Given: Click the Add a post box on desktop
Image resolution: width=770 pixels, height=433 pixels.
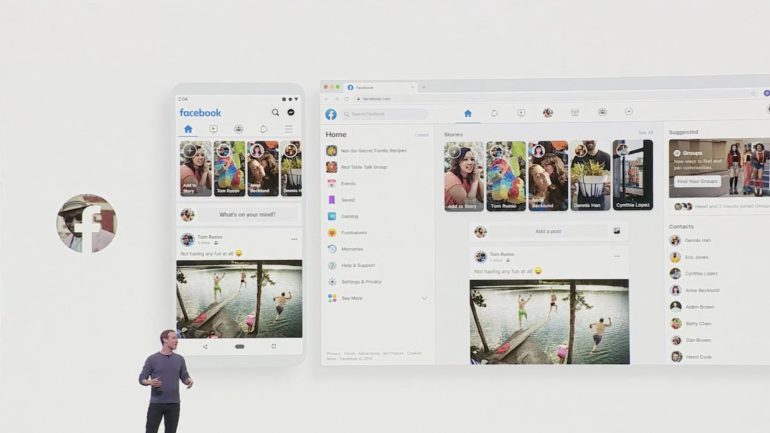Looking at the screenshot, I should 548,231.
